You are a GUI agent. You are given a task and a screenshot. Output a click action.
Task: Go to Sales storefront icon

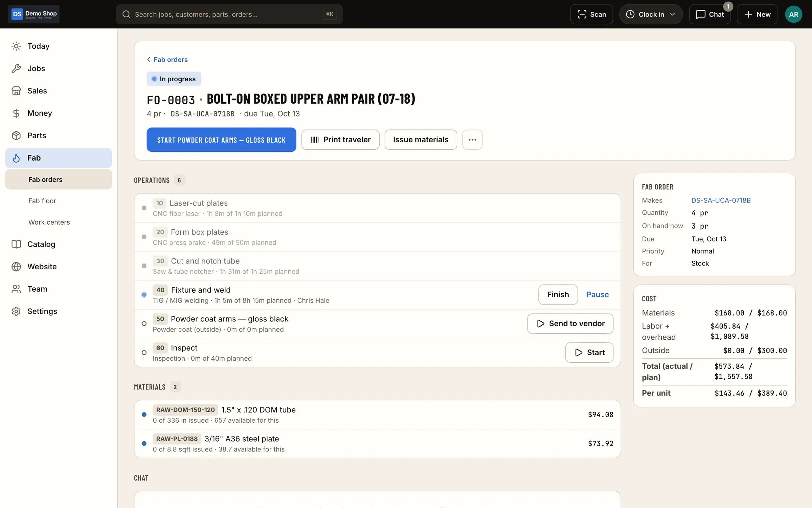pyautogui.click(x=16, y=91)
